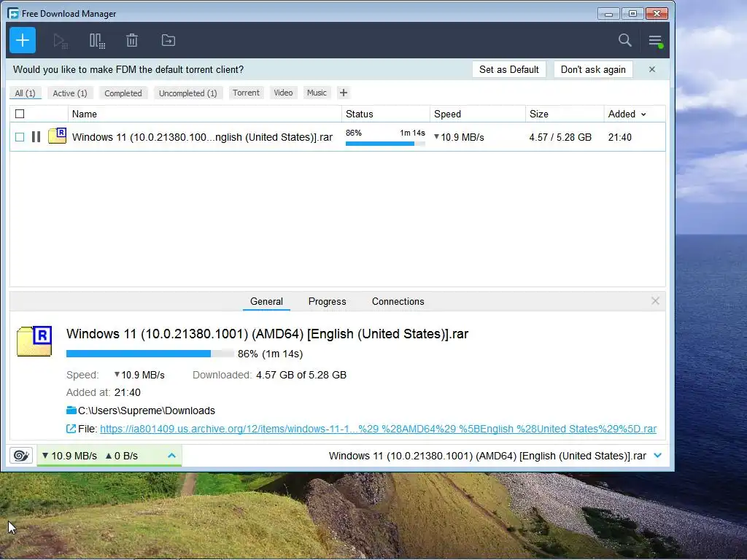Click the upload speed 0 B/s indicator

122,456
